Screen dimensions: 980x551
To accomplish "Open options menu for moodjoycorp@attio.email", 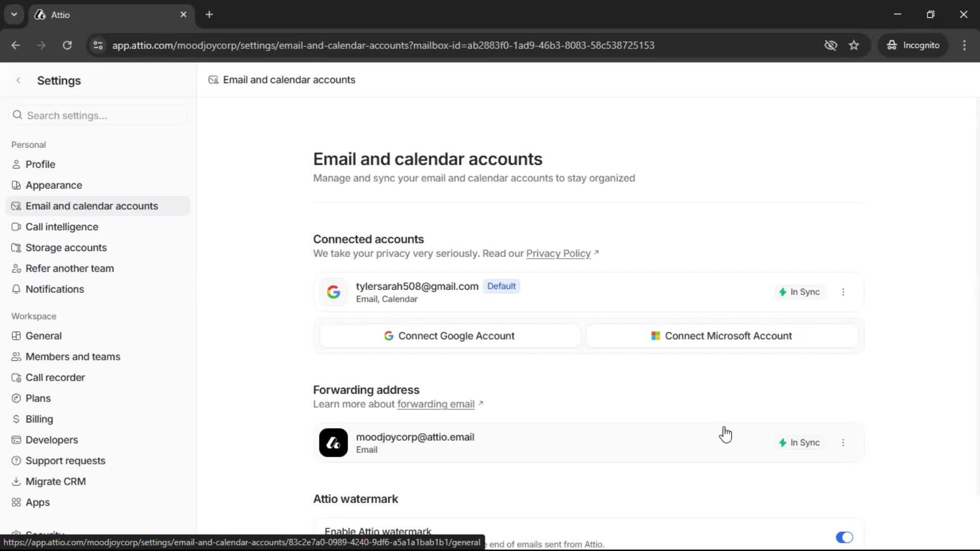I will [843, 442].
